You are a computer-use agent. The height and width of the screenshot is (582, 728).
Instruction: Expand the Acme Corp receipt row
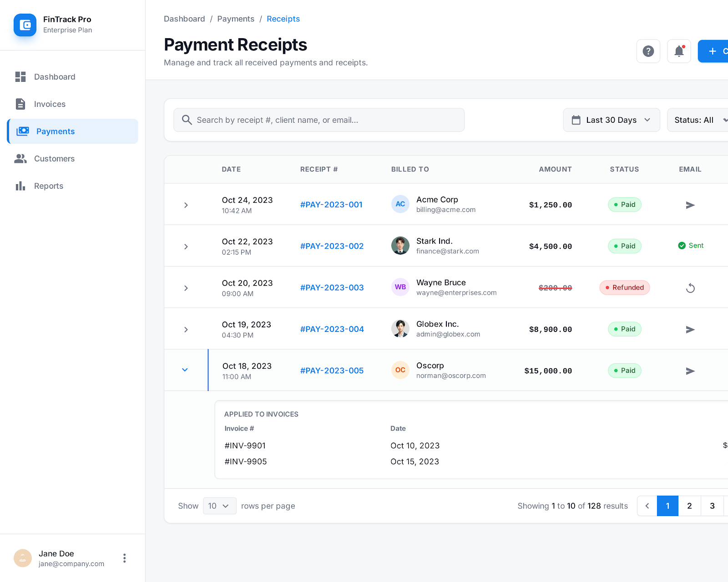pos(186,205)
